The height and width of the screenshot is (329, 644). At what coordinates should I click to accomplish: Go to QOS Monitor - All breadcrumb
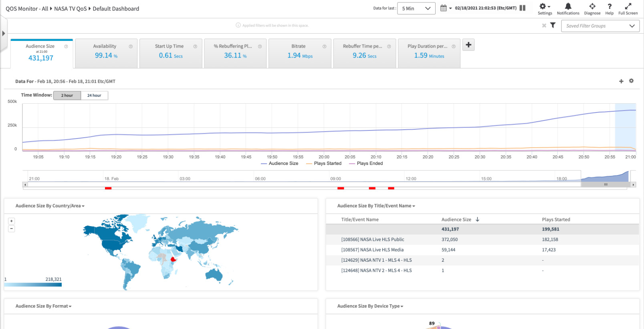pyautogui.click(x=27, y=8)
